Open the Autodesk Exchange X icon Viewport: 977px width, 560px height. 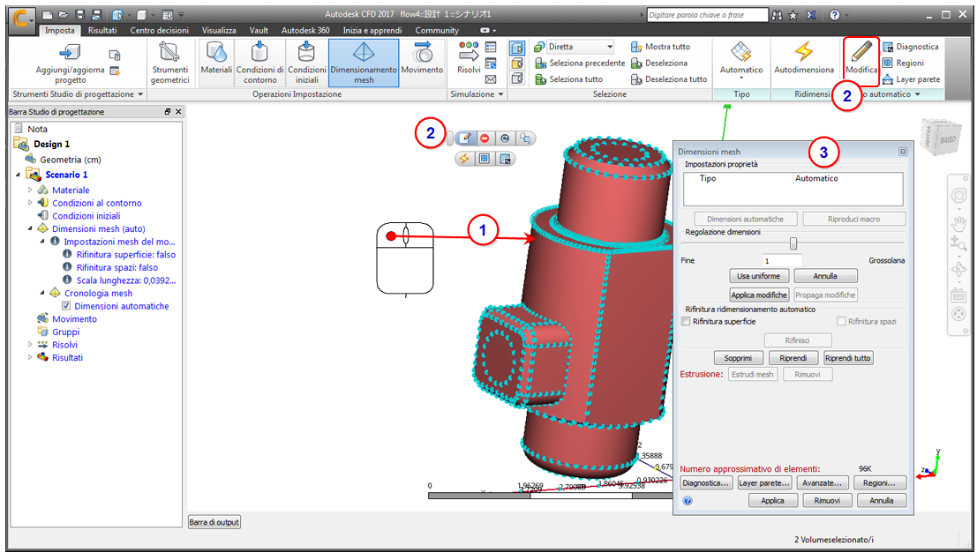click(x=810, y=15)
